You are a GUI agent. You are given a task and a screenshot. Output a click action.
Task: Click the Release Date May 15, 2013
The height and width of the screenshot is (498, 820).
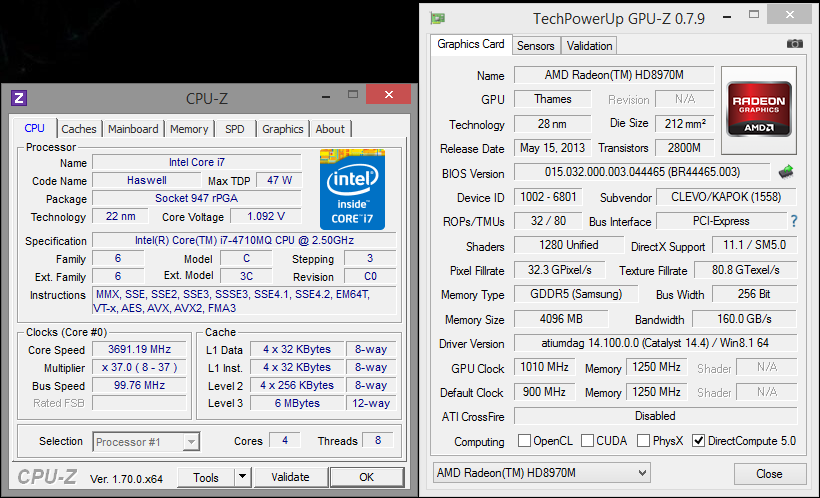click(553, 148)
